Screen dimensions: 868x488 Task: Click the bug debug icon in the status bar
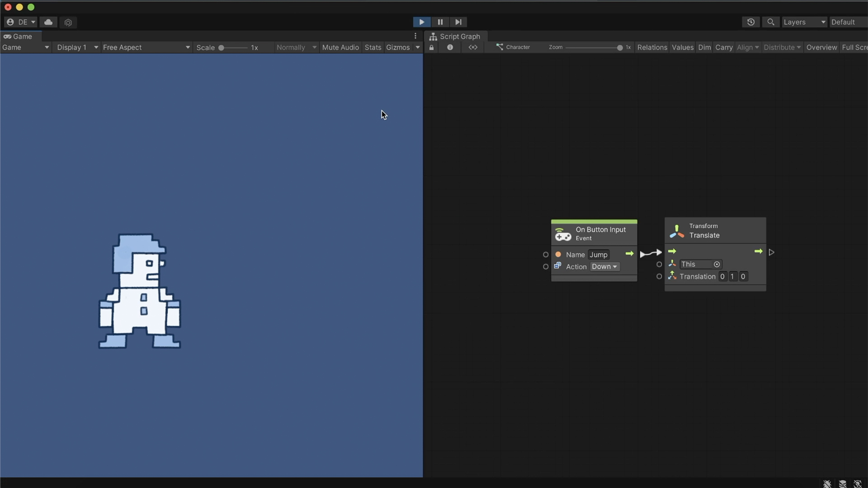click(827, 483)
